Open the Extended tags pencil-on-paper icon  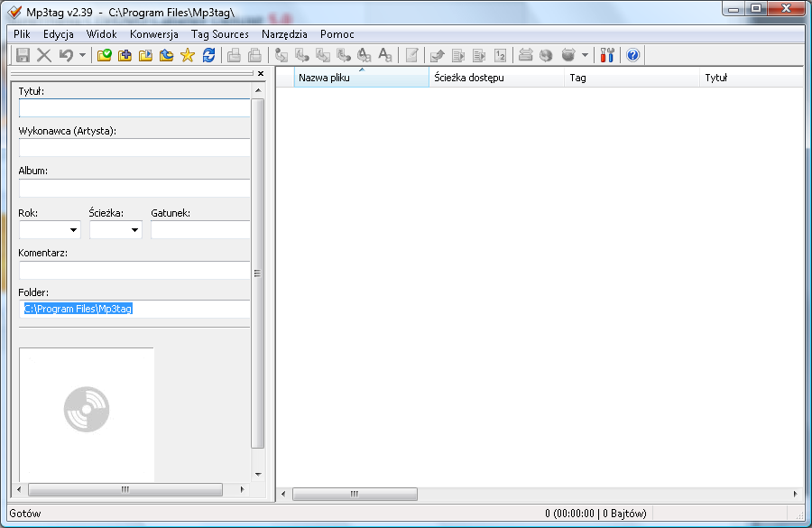pyautogui.click(x=411, y=55)
